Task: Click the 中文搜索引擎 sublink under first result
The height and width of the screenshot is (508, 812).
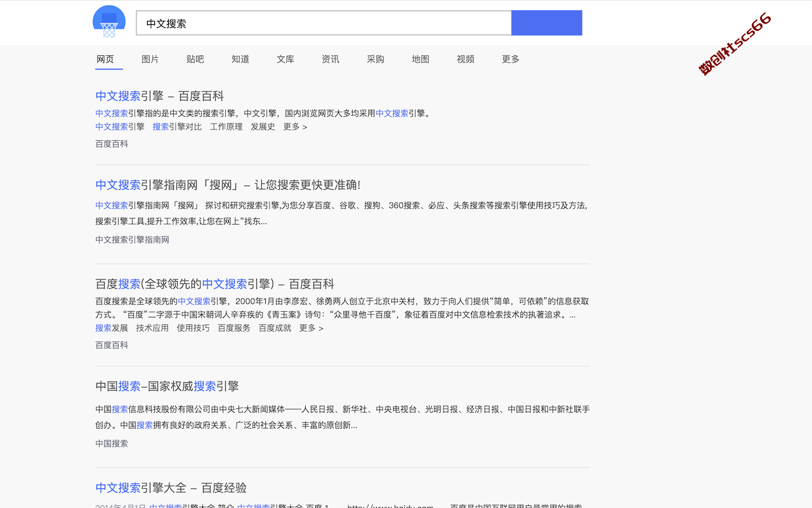Action: click(120, 126)
